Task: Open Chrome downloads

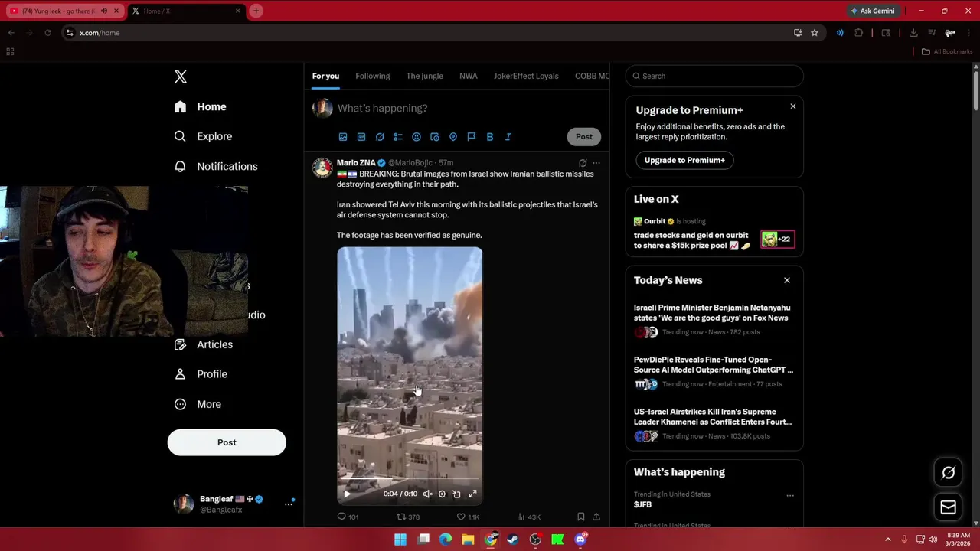Action: [913, 33]
